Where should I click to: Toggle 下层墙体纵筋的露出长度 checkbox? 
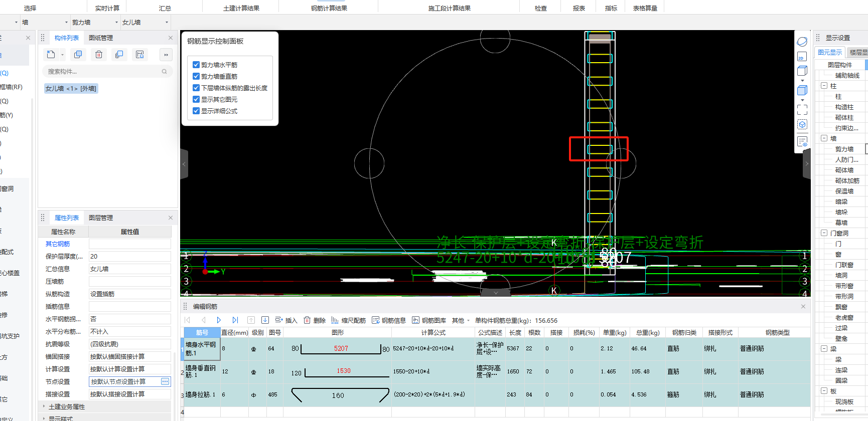click(x=196, y=88)
